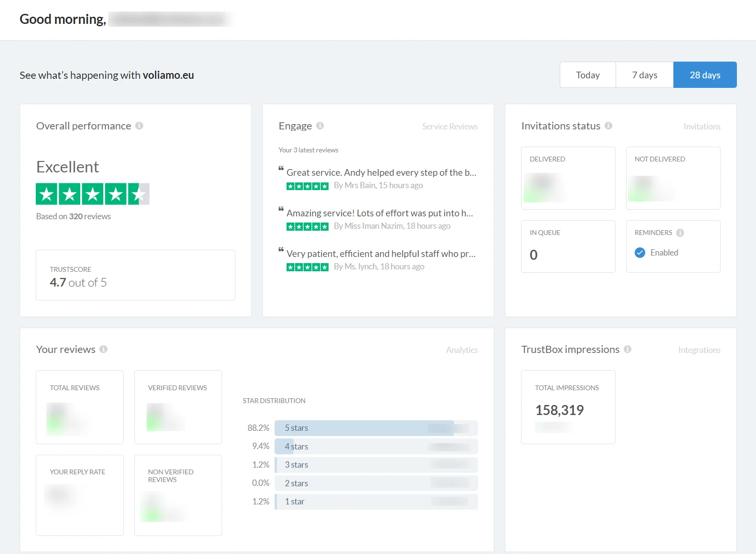Click the 9.4% percentage label
Viewport: 756px width, 554px height.
(x=261, y=446)
